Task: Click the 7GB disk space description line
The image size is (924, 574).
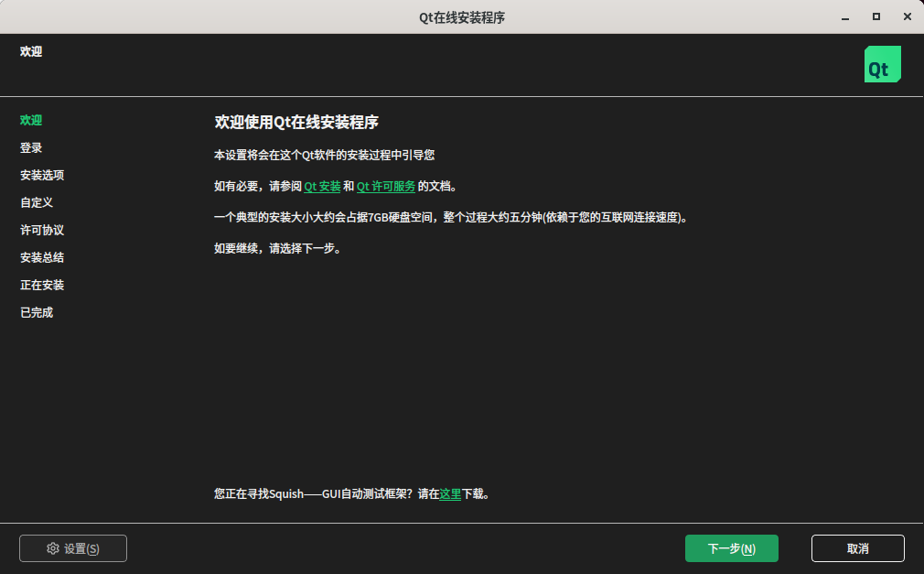Action: point(451,218)
